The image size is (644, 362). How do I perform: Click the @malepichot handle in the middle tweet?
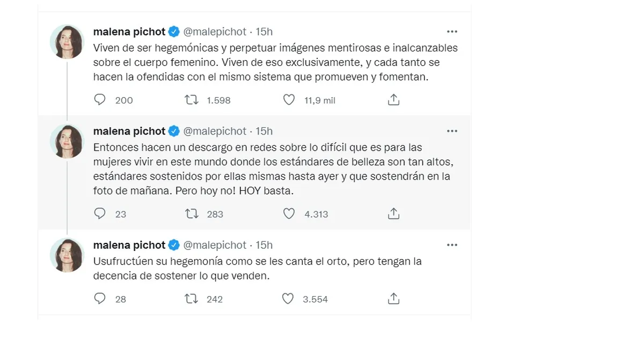215,131
